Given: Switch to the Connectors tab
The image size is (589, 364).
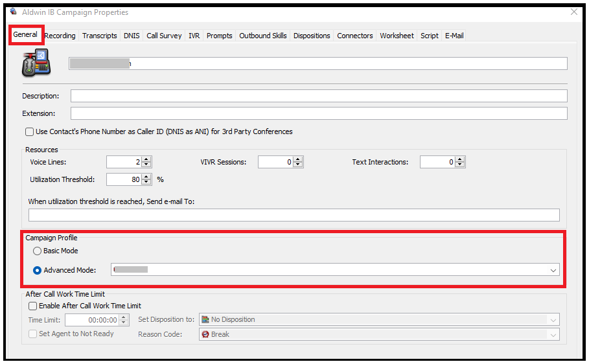Looking at the screenshot, I should [354, 36].
